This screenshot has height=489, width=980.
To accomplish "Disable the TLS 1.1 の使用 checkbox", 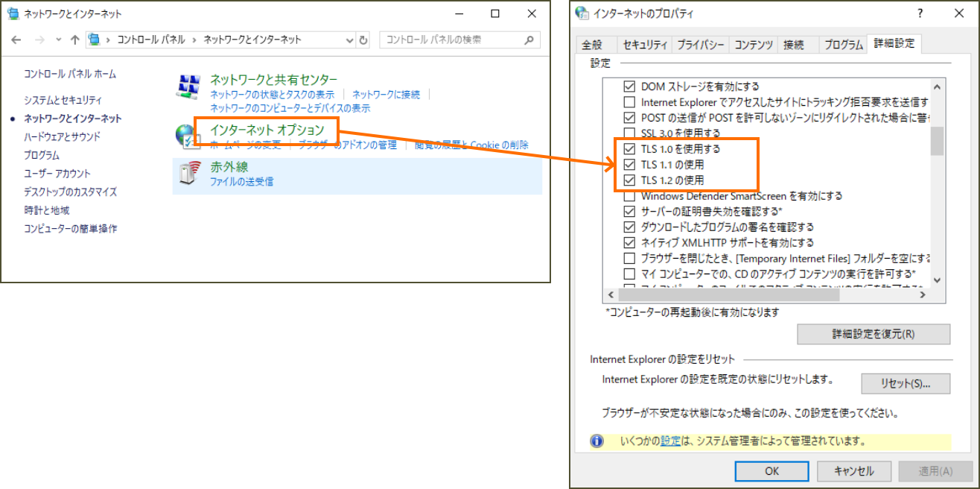I will (629, 165).
